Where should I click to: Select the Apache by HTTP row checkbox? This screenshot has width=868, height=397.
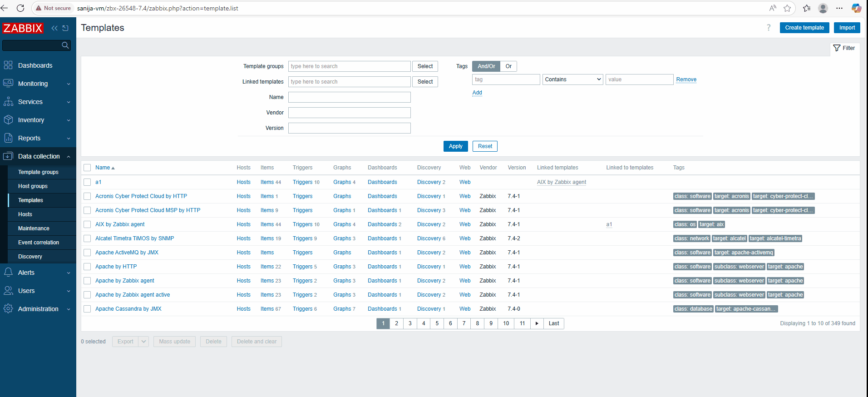(87, 267)
